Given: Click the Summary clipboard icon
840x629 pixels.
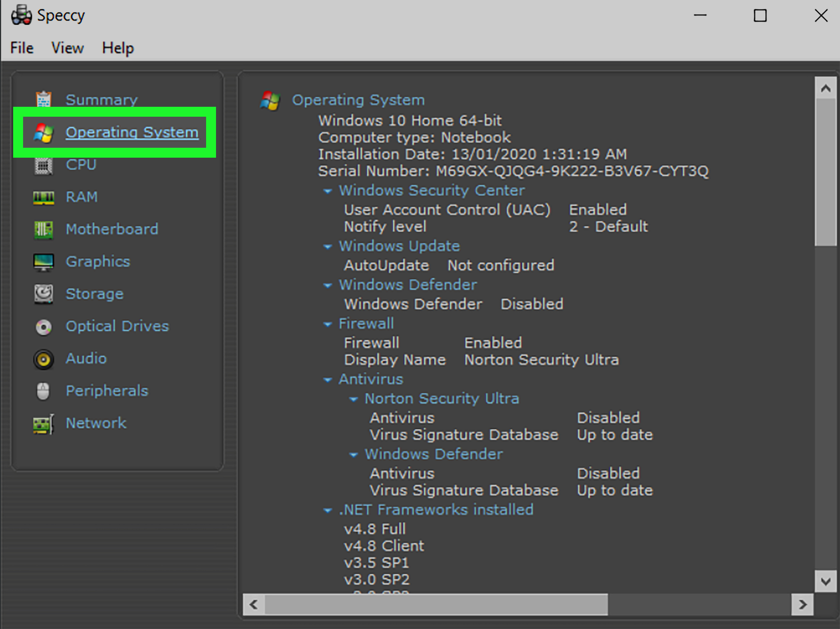Looking at the screenshot, I should click(x=44, y=100).
